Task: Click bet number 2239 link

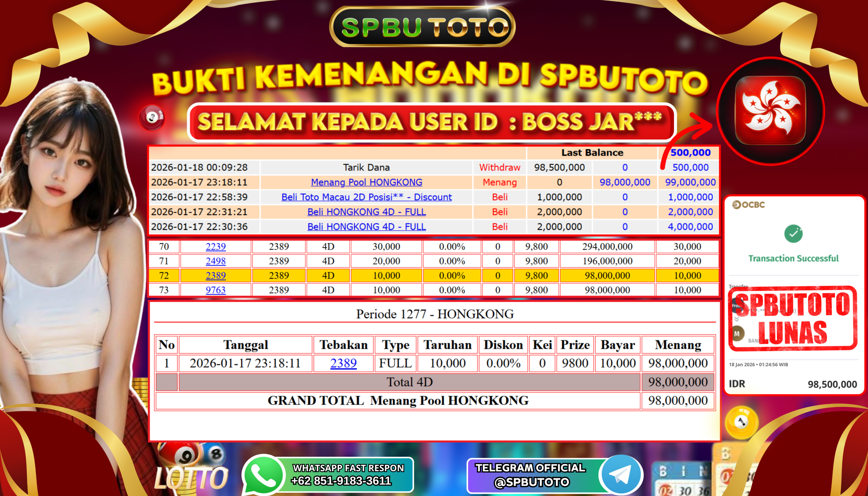Action: click(x=216, y=246)
